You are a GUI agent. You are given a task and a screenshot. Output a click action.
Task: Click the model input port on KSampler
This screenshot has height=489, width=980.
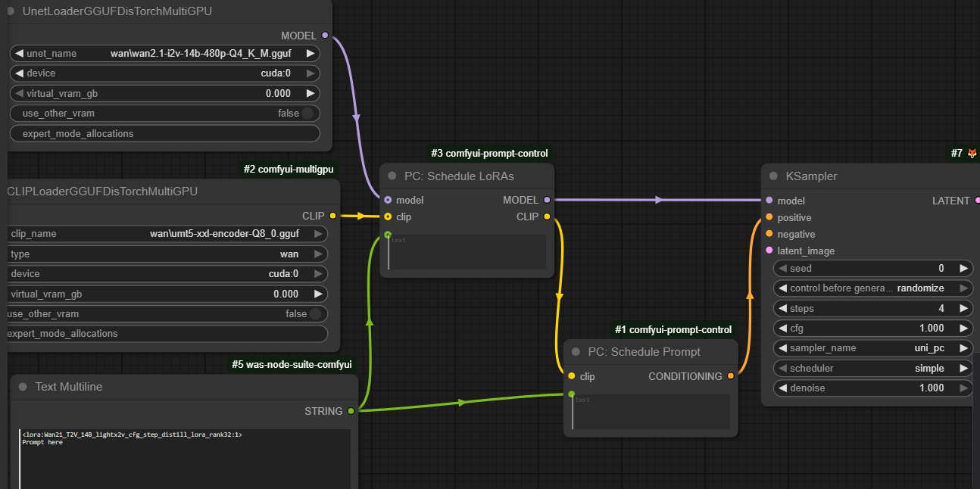pyautogui.click(x=769, y=201)
